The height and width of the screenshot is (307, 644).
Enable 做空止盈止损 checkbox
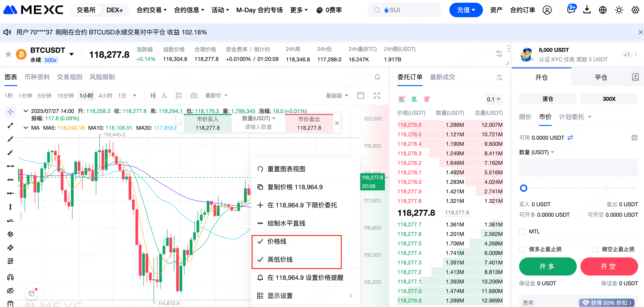coord(595,249)
